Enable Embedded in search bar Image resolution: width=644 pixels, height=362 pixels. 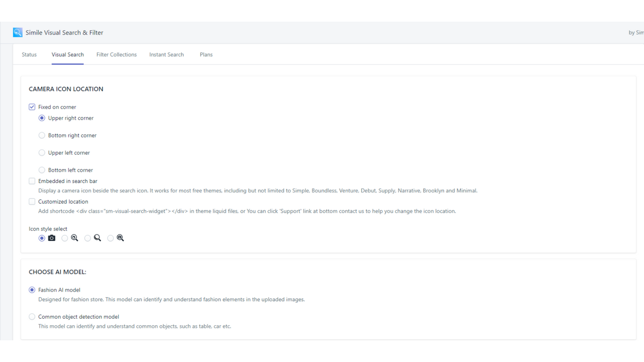(32, 180)
